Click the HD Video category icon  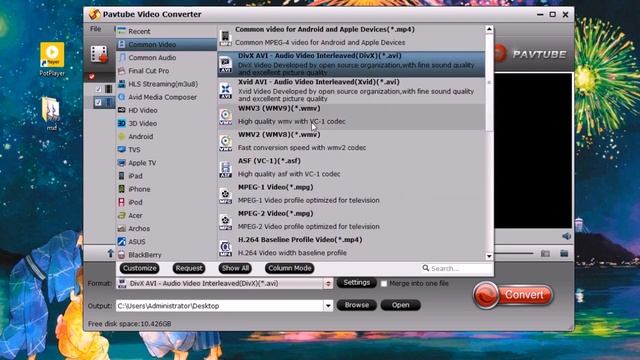[x=122, y=110]
